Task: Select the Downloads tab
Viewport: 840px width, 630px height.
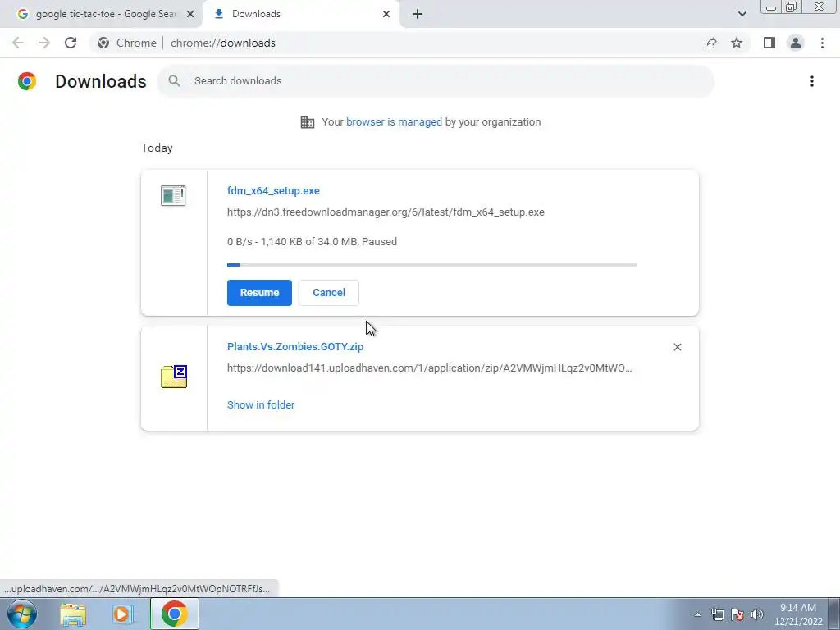Action: [x=300, y=14]
